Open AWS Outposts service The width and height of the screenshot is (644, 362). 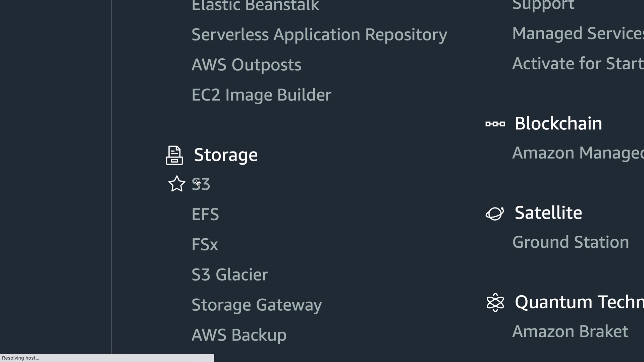click(x=246, y=65)
